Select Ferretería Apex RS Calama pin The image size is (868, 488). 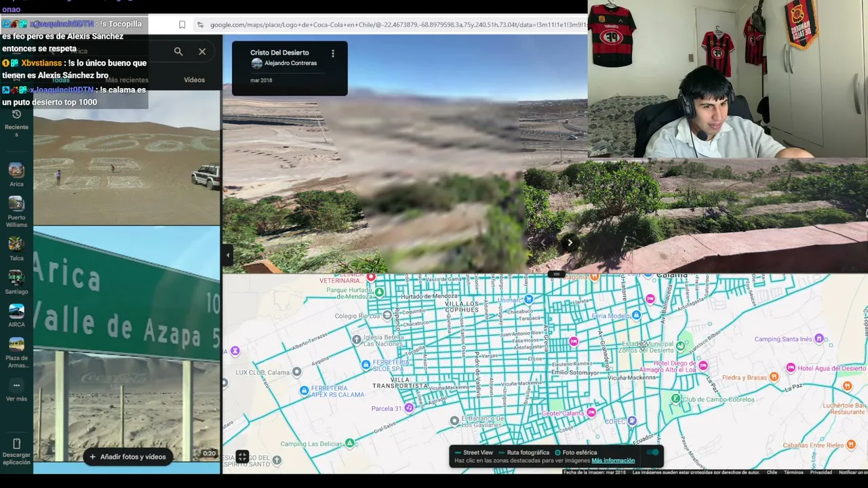click(304, 390)
